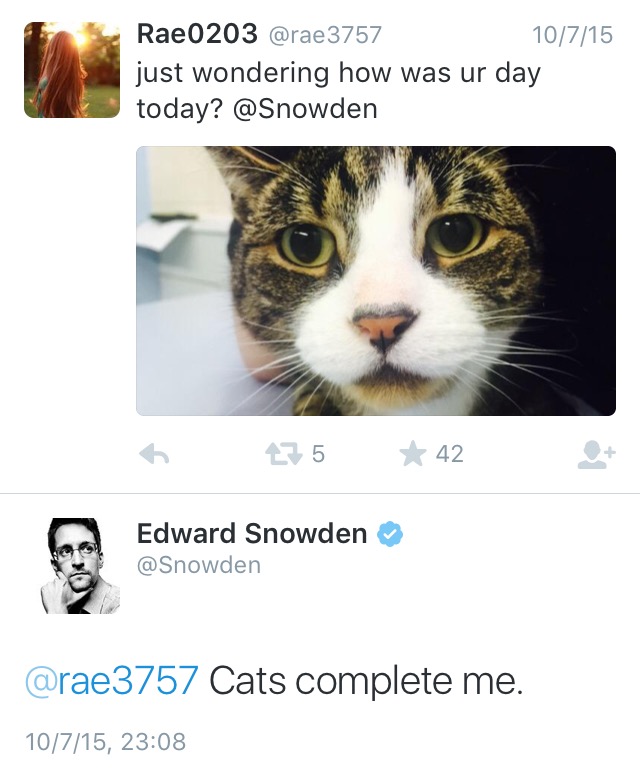Image resolution: width=640 pixels, height=777 pixels.
Task: View the favorite count of 42
Action: (449, 454)
